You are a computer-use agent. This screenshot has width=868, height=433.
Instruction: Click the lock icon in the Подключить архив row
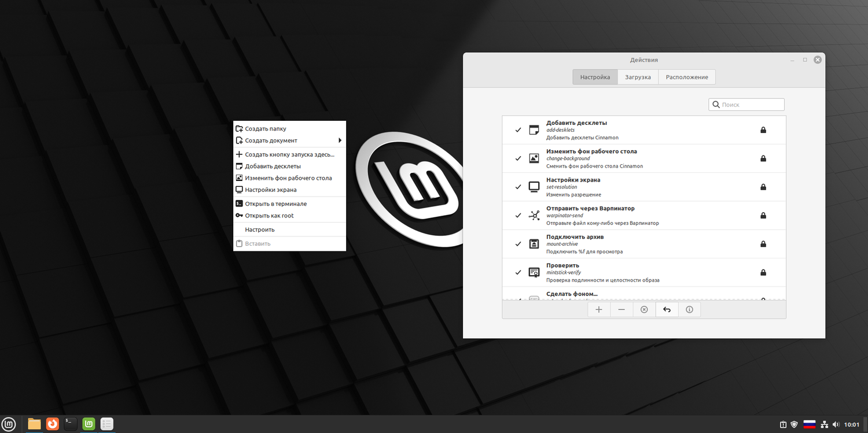pyautogui.click(x=763, y=244)
